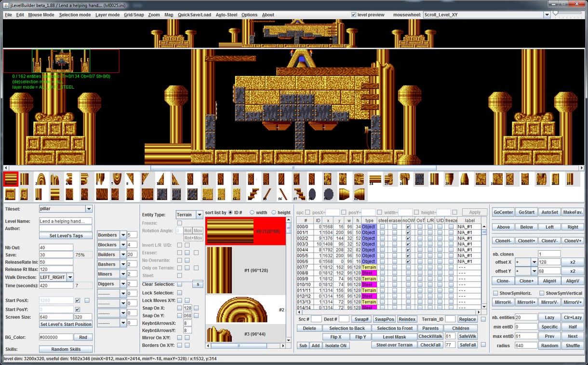Image resolution: width=588 pixels, height=365 pixels.
Task: Open the Auto-Steel menu
Action: (227, 14)
